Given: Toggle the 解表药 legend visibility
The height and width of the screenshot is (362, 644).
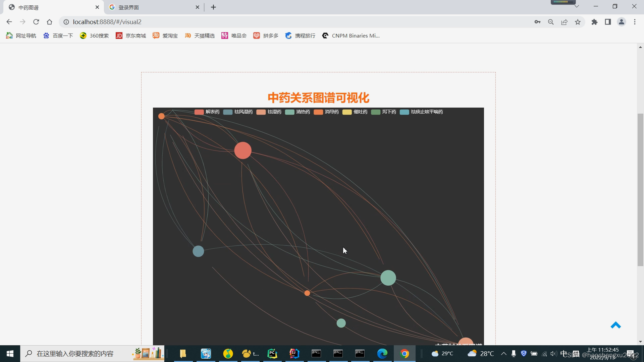Looking at the screenshot, I should (212, 112).
